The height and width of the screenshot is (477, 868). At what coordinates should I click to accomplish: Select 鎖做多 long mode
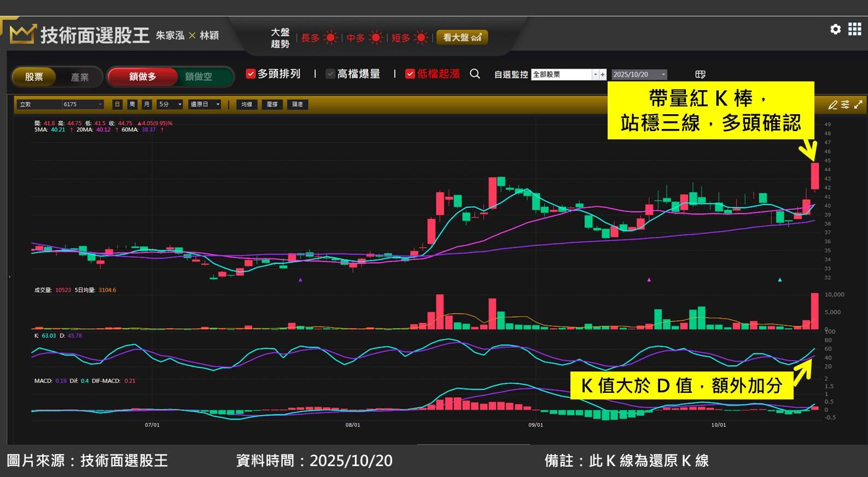[x=143, y=76]
